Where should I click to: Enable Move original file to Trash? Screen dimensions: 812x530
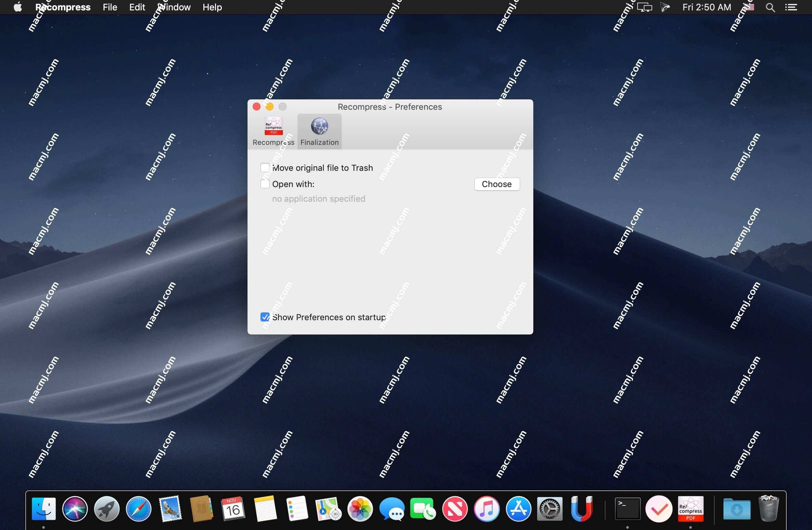(265, 168)
